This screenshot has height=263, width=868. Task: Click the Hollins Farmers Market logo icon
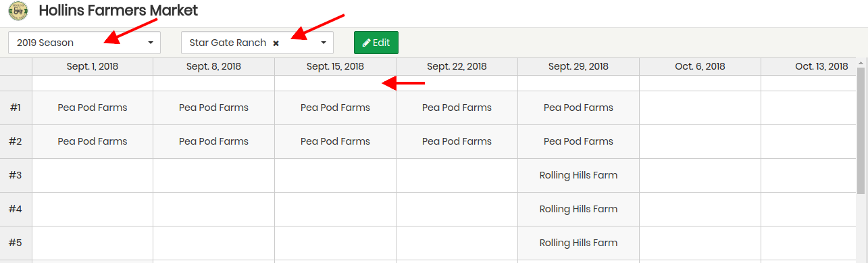click(18, 11)
